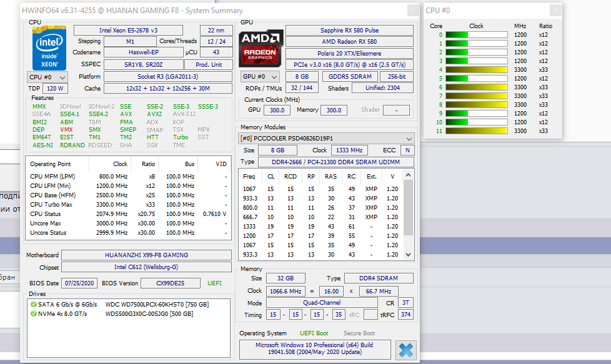Click the AMD Radeon Graphics logo
Viewport: 611px width, 364px height.
261,48
